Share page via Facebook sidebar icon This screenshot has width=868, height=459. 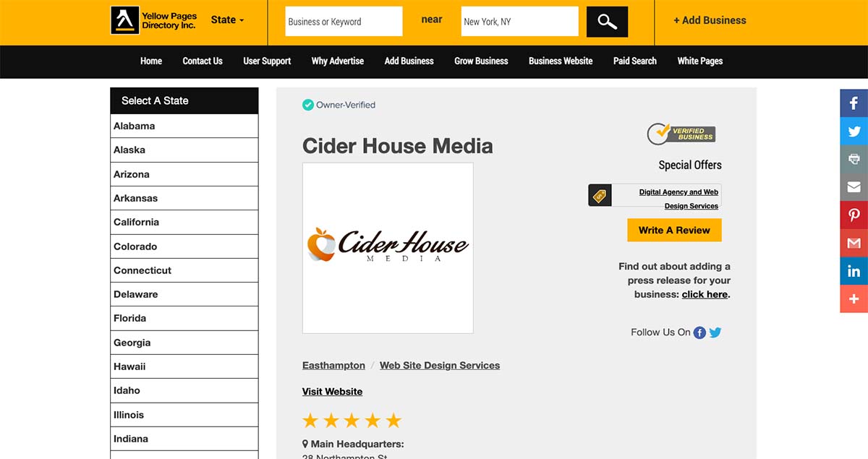[x=854, y=103]
